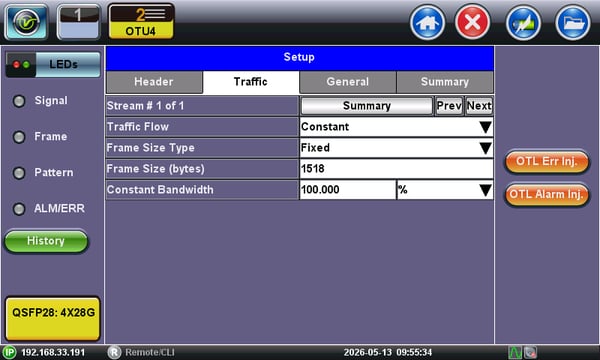600x360 pixels.
Task: Click the Remote/CLI R icon
Action: click(114, 352)
